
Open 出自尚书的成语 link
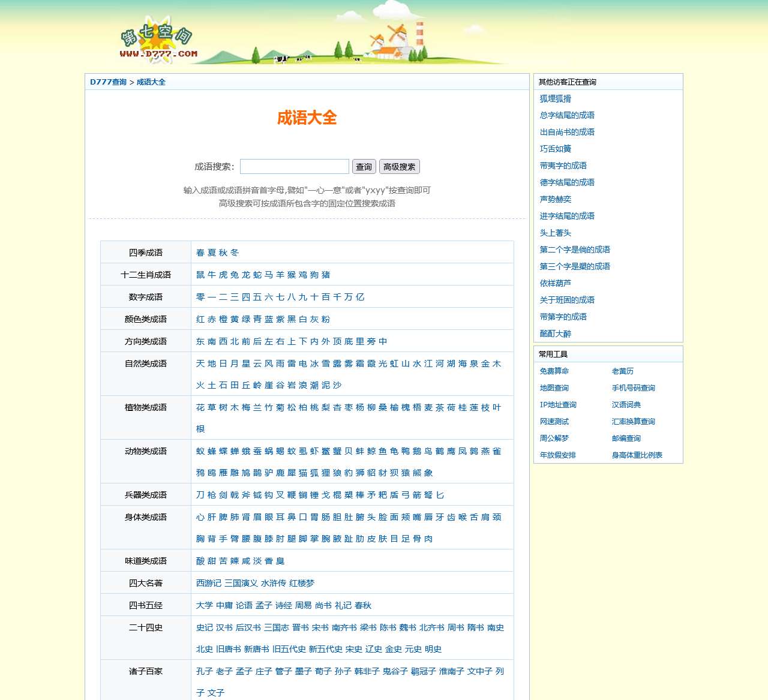tap(566, 132)
